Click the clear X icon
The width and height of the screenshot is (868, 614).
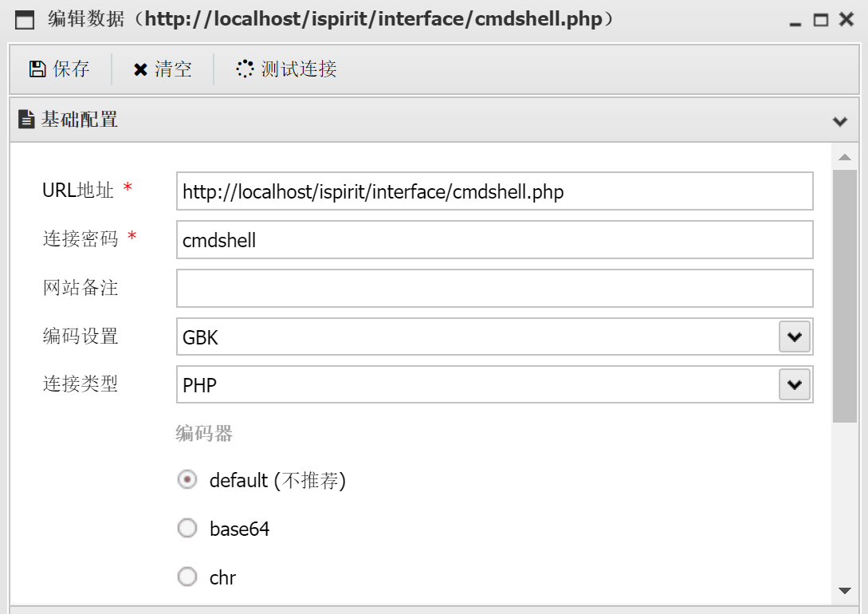pyautogui.click(x=140, y=69)
